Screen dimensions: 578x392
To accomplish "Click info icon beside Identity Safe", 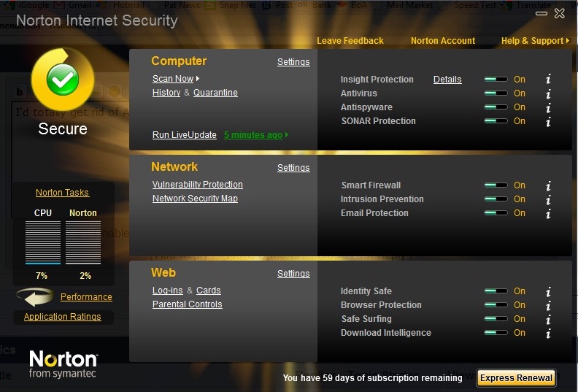I will pos(548,291).
